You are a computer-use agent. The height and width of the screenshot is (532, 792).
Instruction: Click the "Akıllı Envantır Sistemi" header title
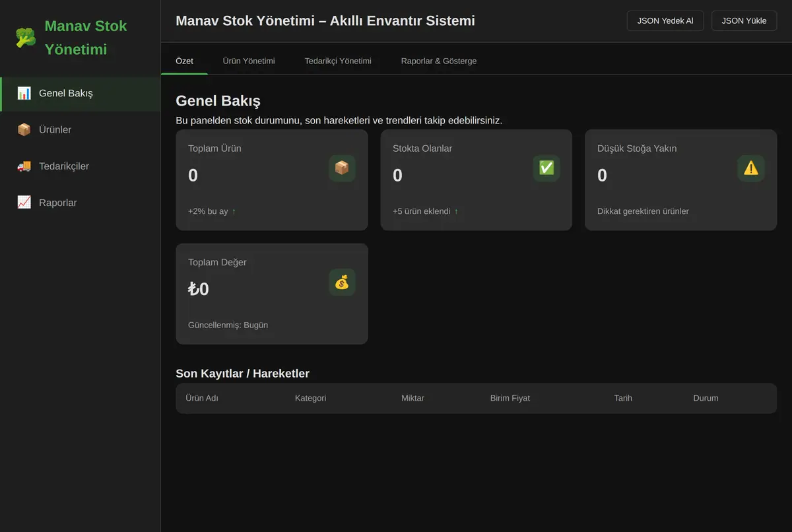(402, 20)
